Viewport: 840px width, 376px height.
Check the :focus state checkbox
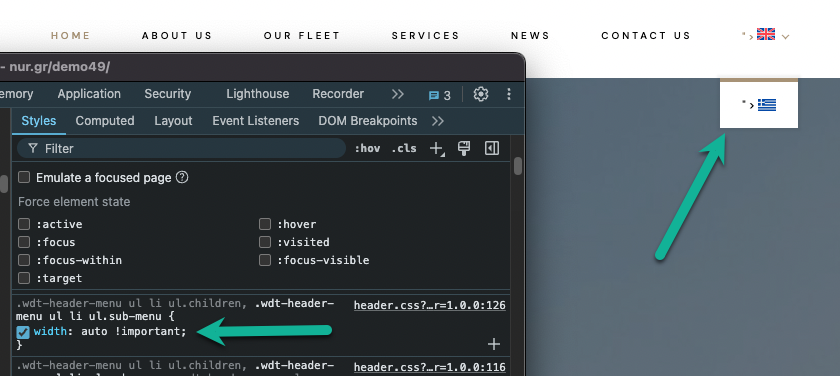(24, 242)
